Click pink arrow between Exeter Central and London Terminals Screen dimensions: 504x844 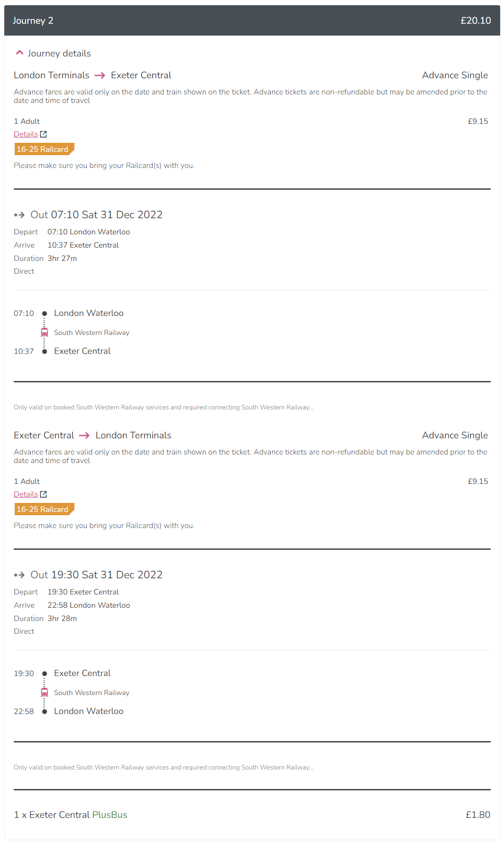[84, 436]
